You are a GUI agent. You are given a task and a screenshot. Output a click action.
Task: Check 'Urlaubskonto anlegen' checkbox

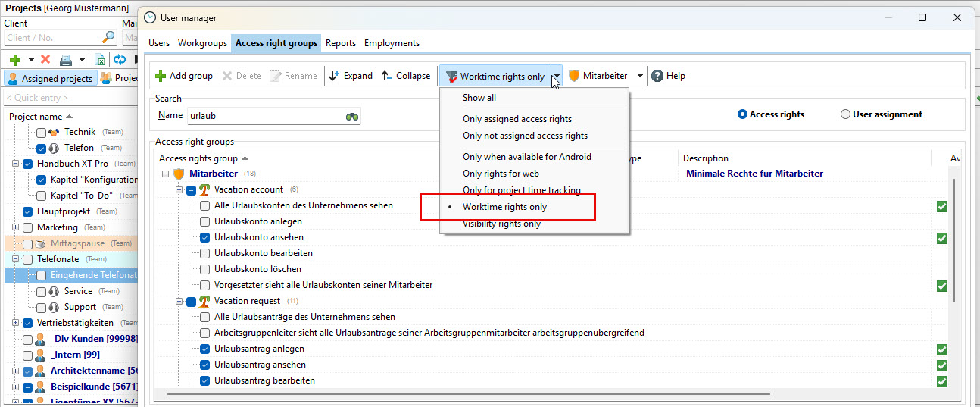coord(205,221)
